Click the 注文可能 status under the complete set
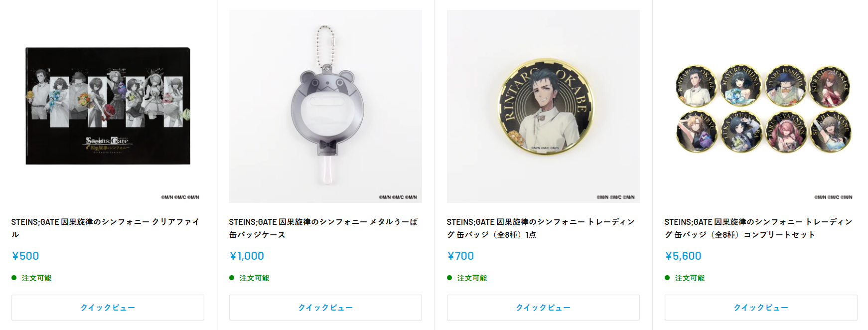The image size is (868, 330). coord(690,278)
